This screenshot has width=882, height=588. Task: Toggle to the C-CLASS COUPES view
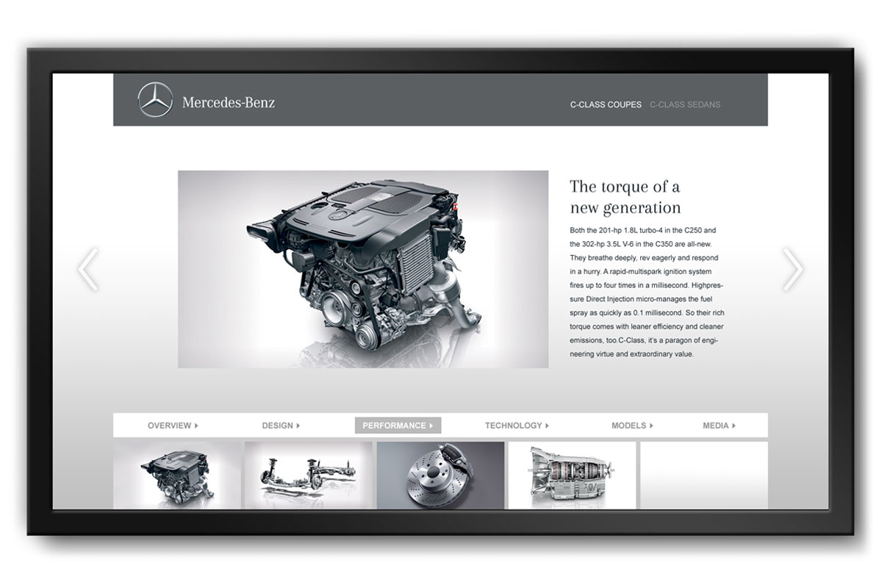[606, 104]
